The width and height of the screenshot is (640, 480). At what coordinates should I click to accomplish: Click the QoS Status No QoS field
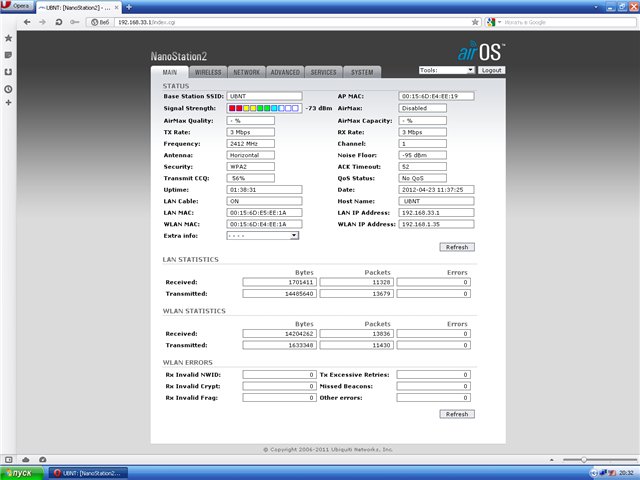pyautogui.click(x=422, y=178)
